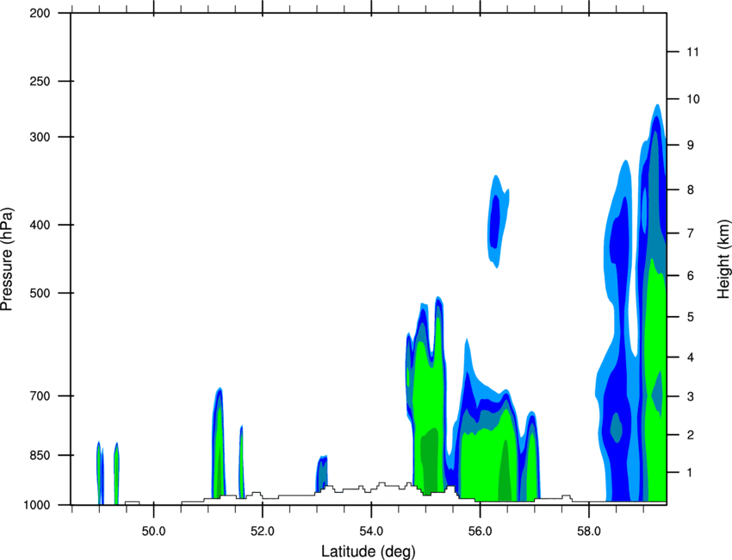Image resolution: width=732 pixels, height=560 pixels.
Task: Click the 58.0 latitude tick label
Action: [x=589, y=532]
